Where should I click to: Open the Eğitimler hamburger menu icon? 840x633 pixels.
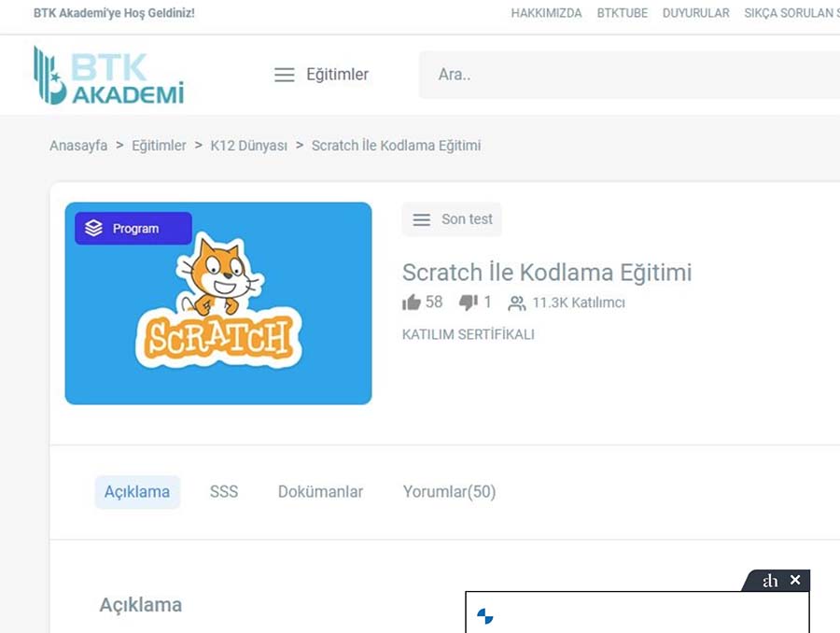[x=285, y=75]
